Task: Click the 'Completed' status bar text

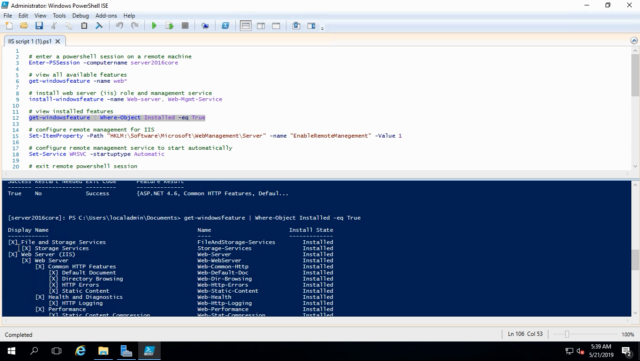Action: (18, 335)
